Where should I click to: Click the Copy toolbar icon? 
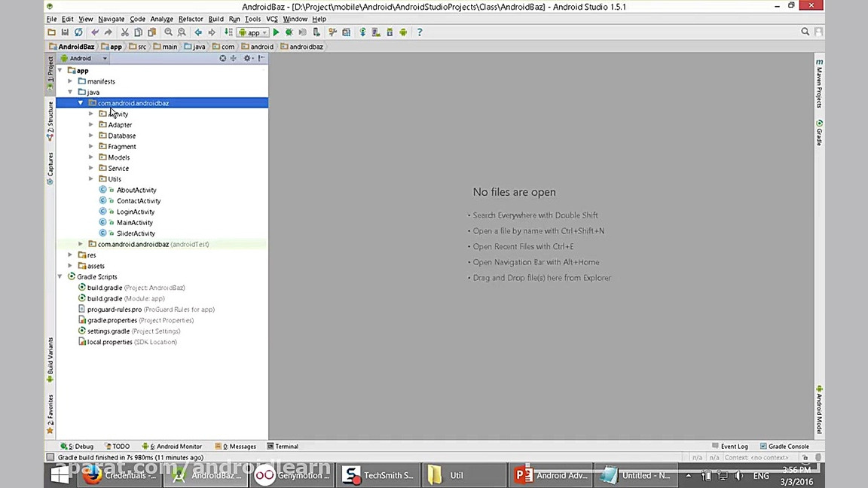tap(139, 32)
